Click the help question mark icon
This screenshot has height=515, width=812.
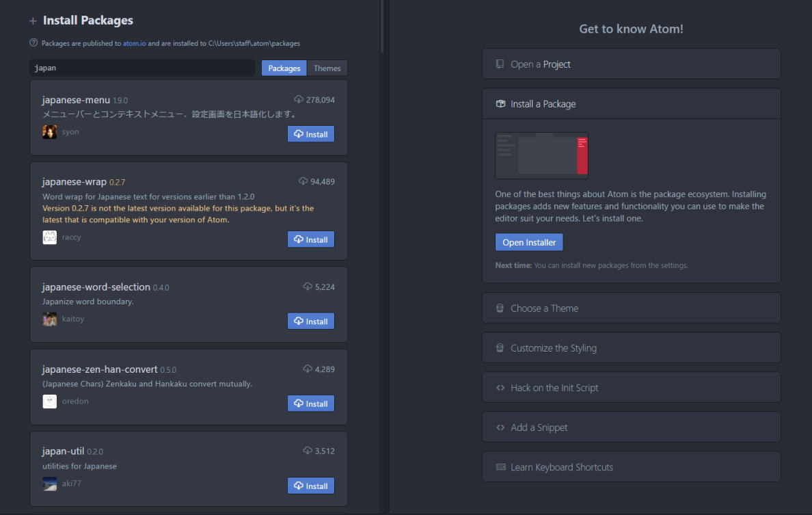pyautogui.click(x=33, y=43)
